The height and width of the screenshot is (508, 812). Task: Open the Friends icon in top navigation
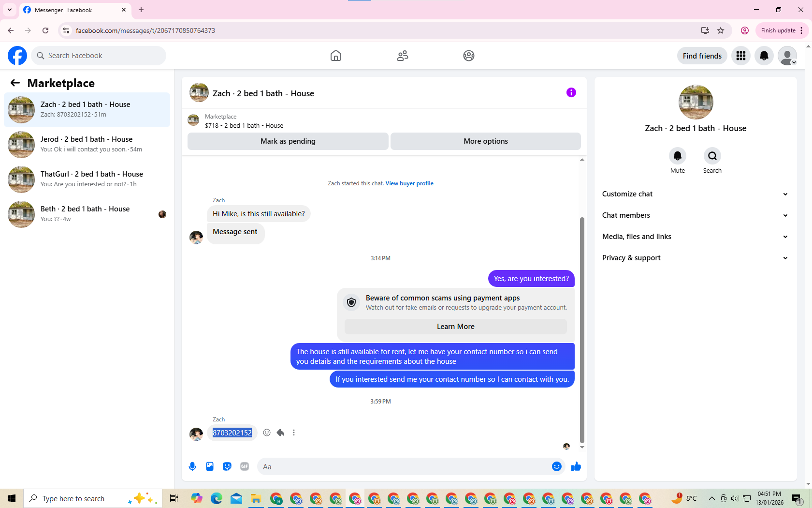pyautogui.click(x=403, y=56)
